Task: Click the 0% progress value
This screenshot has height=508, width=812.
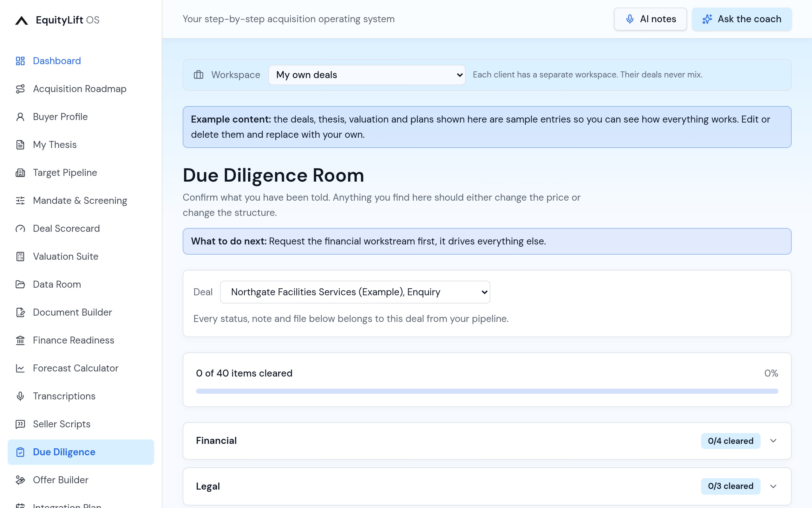Action: pos(771,373)
